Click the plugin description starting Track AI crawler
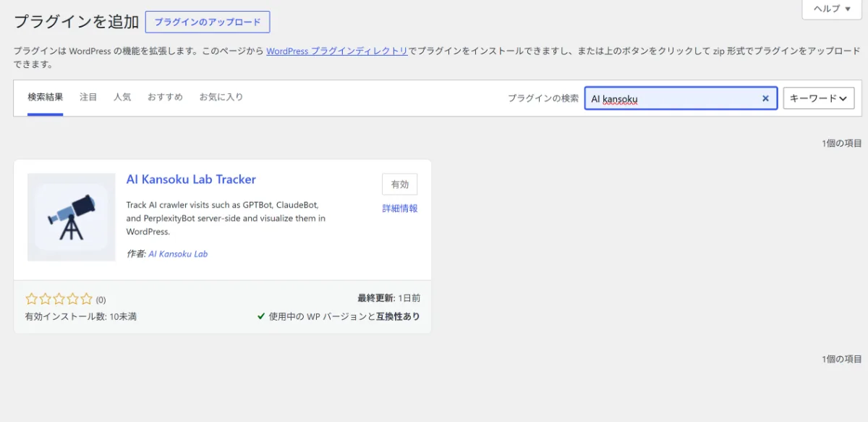Viewport: 868px width, 422px height. [x=226, y=218]
